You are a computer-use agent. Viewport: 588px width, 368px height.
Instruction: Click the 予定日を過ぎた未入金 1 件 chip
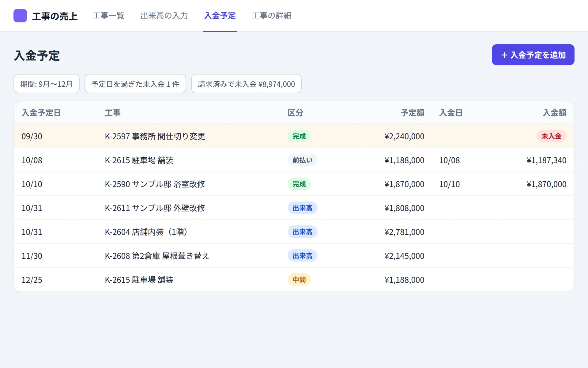coord(135,84)
